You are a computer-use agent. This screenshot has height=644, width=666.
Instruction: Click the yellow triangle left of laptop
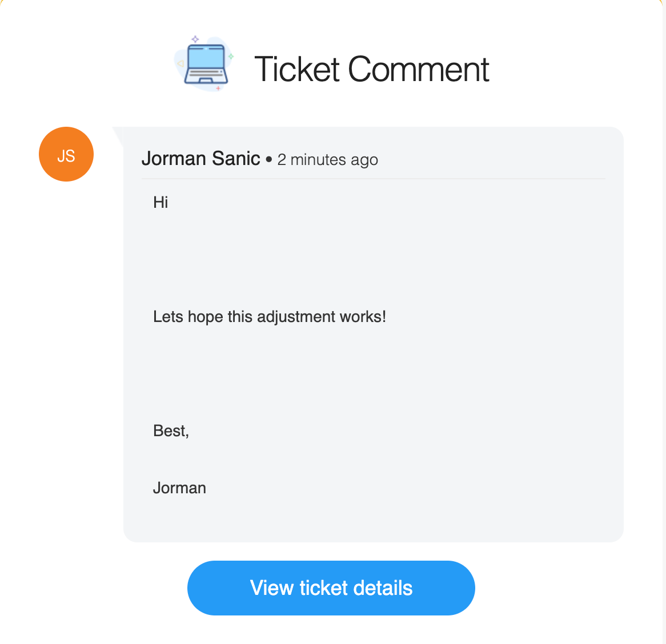tap(180, 64)
